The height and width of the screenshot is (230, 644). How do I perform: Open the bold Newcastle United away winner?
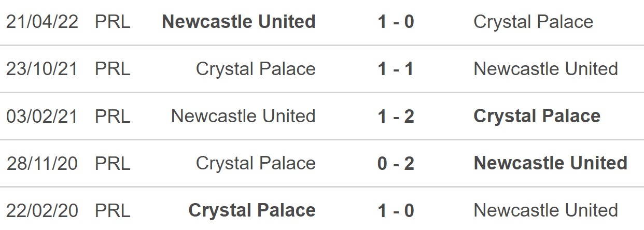pos(550,163)
